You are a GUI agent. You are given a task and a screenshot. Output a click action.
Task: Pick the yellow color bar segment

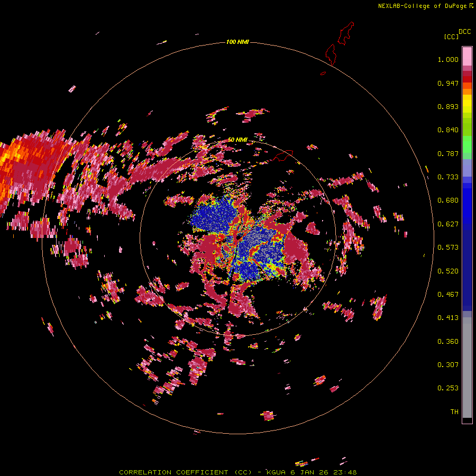(x=467, y=104)
